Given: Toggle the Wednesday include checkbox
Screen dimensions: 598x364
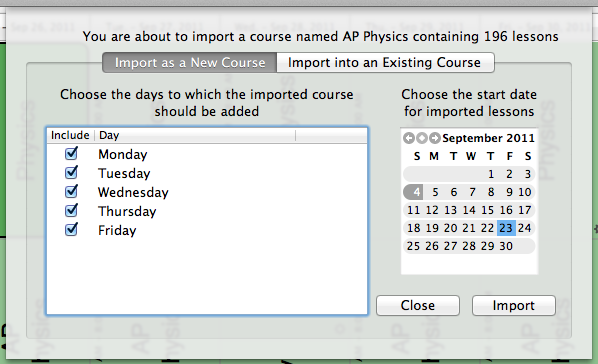Looking at the screenshot, I should click(71, 191).
